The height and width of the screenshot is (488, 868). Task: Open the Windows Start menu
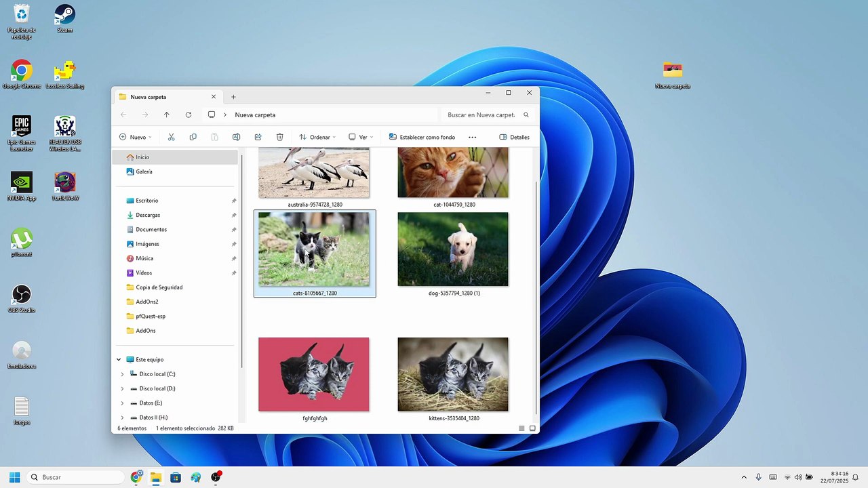(14, 477)
